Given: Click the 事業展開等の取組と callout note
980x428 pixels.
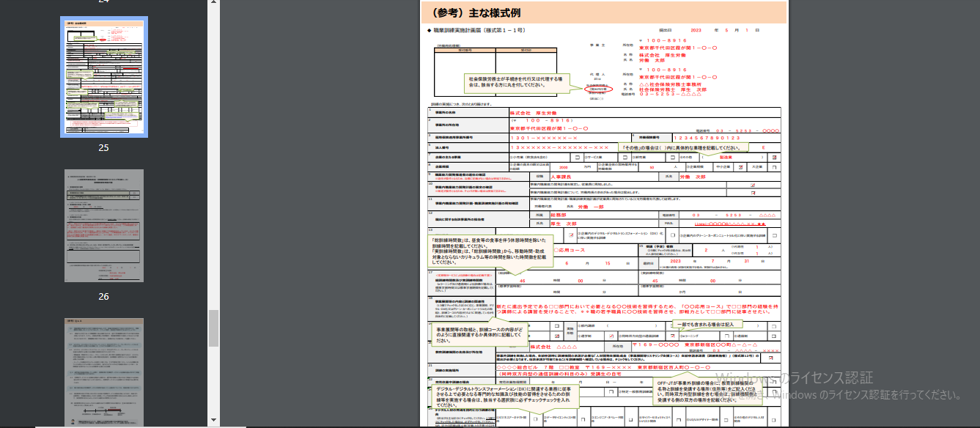Looking at the screenshot, I should click(481, 333).
